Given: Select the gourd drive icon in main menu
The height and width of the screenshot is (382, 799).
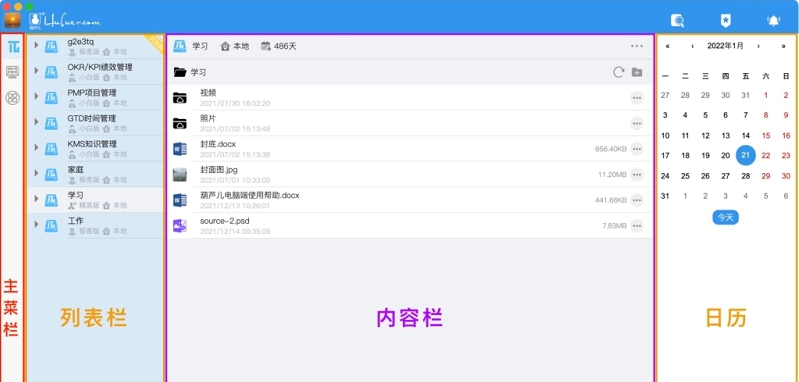Looking at the screenshot, I should [x=13, y=48].
